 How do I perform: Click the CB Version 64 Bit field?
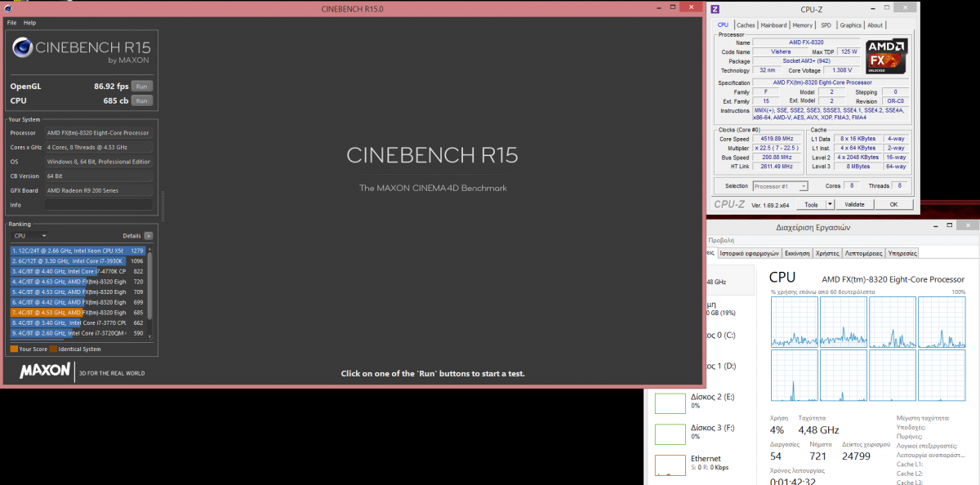point(98,176)
